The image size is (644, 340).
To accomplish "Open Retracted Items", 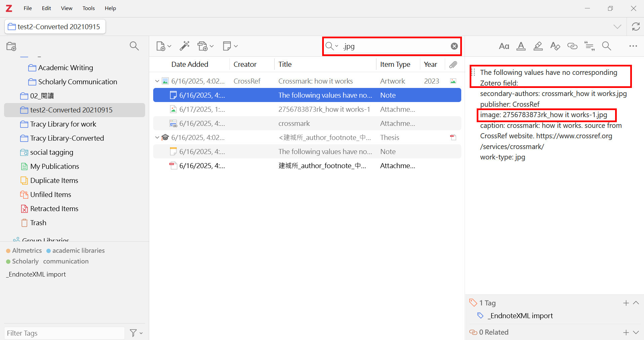I will click(54, 209).
